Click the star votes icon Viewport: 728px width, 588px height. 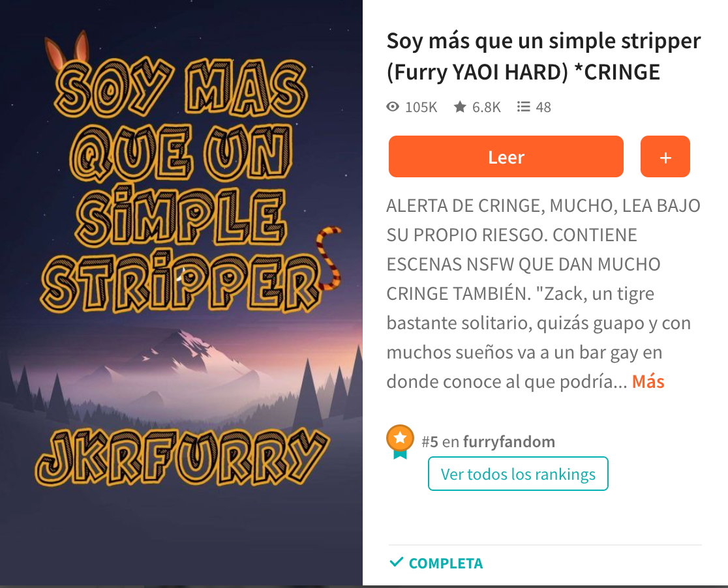pyautogui.click(x=460, y=107)
